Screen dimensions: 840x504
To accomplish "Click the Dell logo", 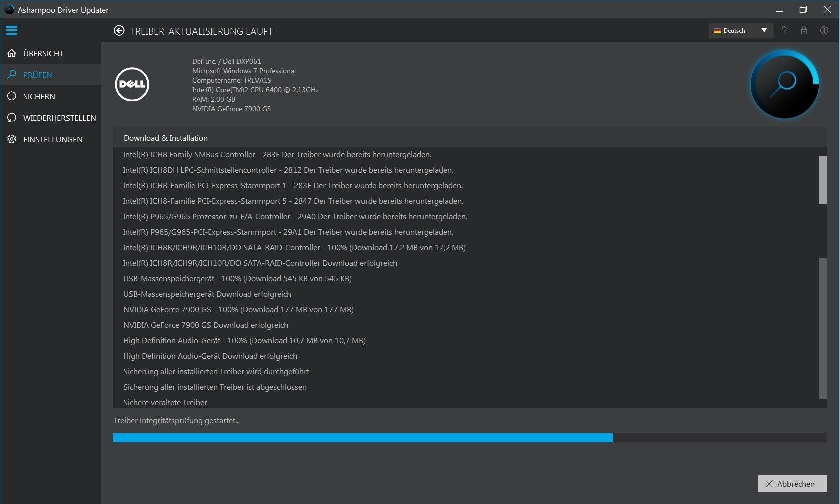I will click(x=132, y=84).
